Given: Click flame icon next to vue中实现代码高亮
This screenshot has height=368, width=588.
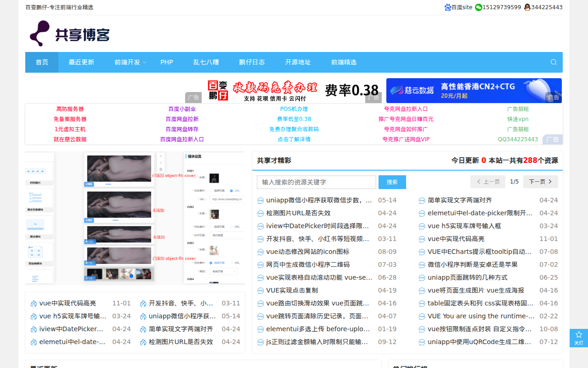Looking at the screenshot, I should [x=34, y=304].
